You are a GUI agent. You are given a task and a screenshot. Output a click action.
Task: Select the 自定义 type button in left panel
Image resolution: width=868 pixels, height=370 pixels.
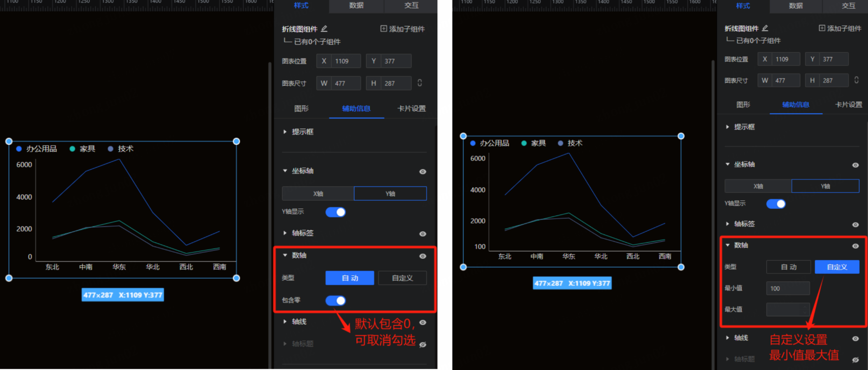pos(402,278)
